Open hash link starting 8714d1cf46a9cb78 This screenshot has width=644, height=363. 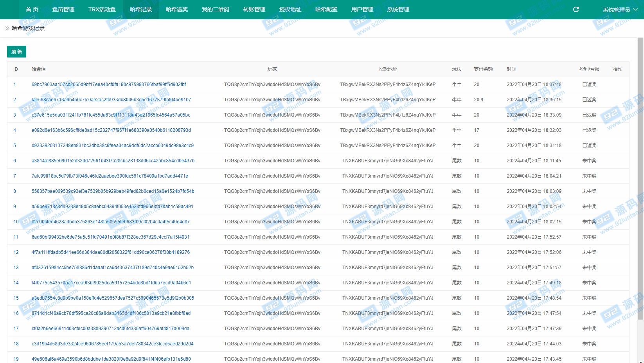pyautogui.click(x=111, y=313)
